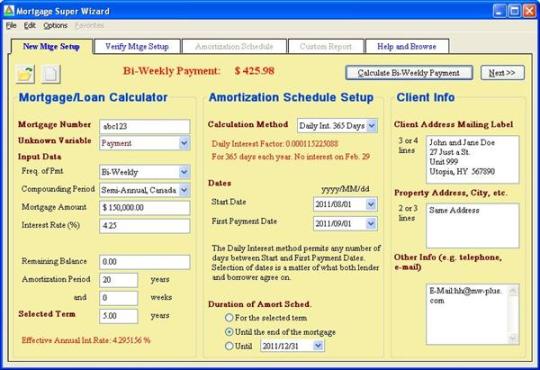
Task: Switch to Verify Mtge Setup tab
Action: (137, 47)
